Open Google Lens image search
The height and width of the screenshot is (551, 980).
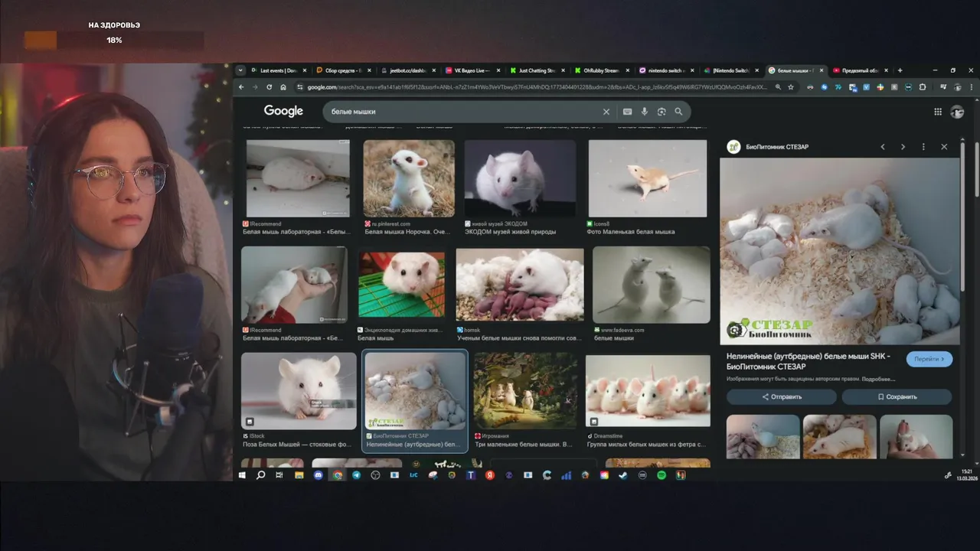[x=661, y=112]
